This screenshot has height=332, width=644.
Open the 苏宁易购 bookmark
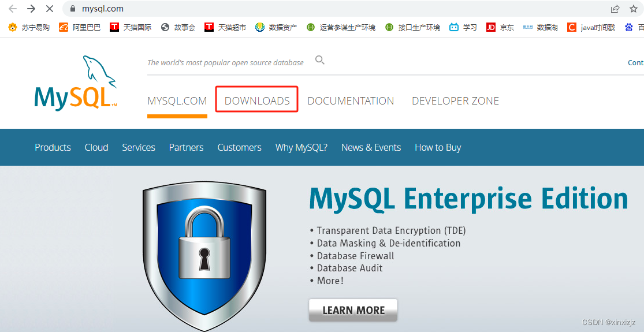point(29,28)
